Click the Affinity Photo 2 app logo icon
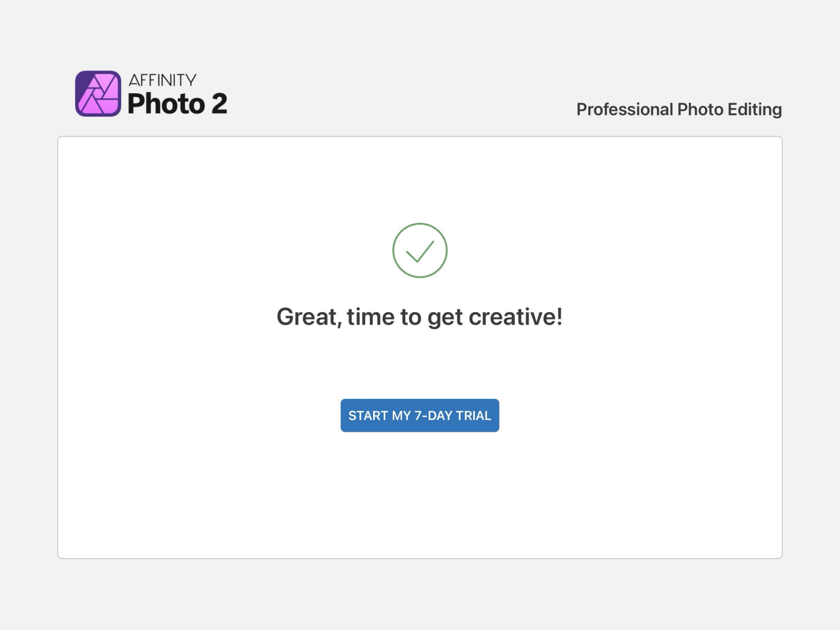840x630 pixels. (98, 94)
